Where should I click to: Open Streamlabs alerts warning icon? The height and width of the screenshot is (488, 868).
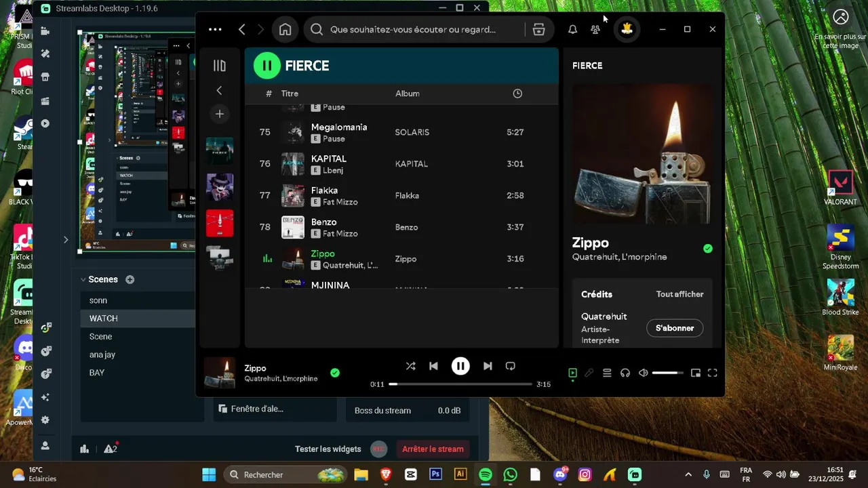pyautogui.click(x=111, y=449)
